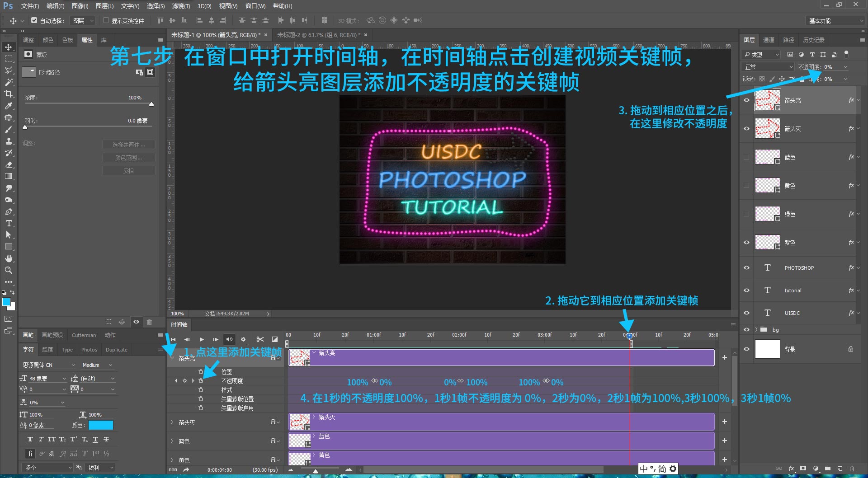Click the 反相 button

coord(129,171)
